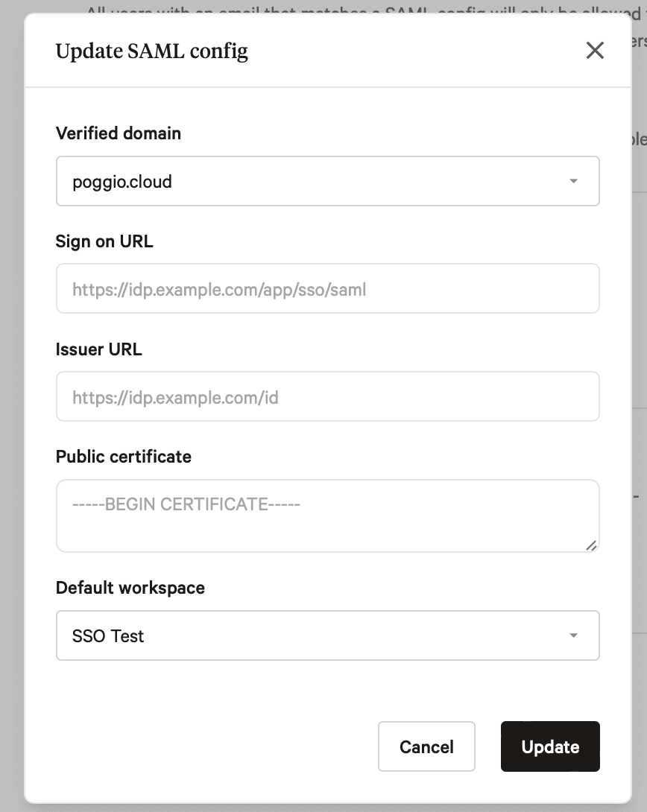Click the resize handle on the certificate box
The height and width of the screenshot is (812, 647).
(x=593, y=545)
